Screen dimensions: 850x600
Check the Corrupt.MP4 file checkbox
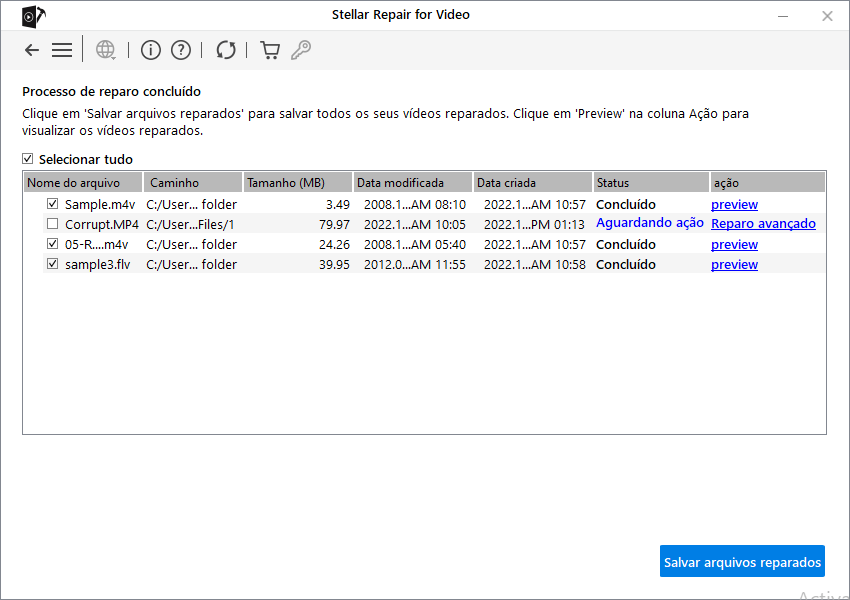pyautogui.click(x=53, y=224)
